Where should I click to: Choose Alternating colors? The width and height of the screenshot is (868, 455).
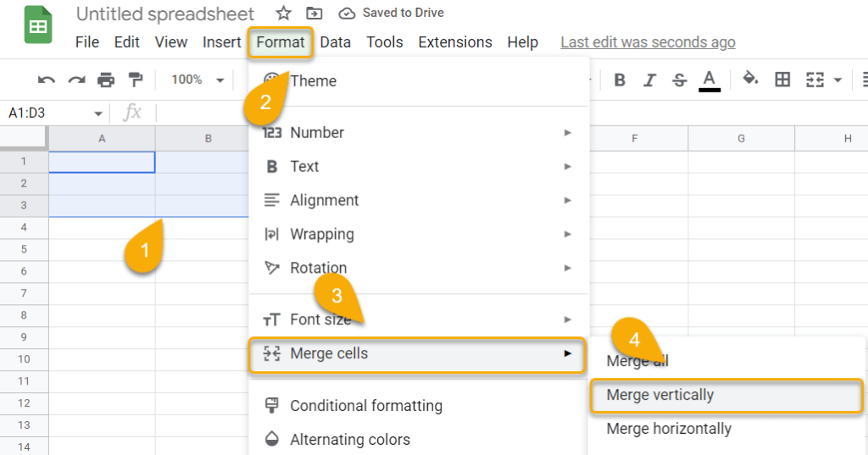[418, 440]
